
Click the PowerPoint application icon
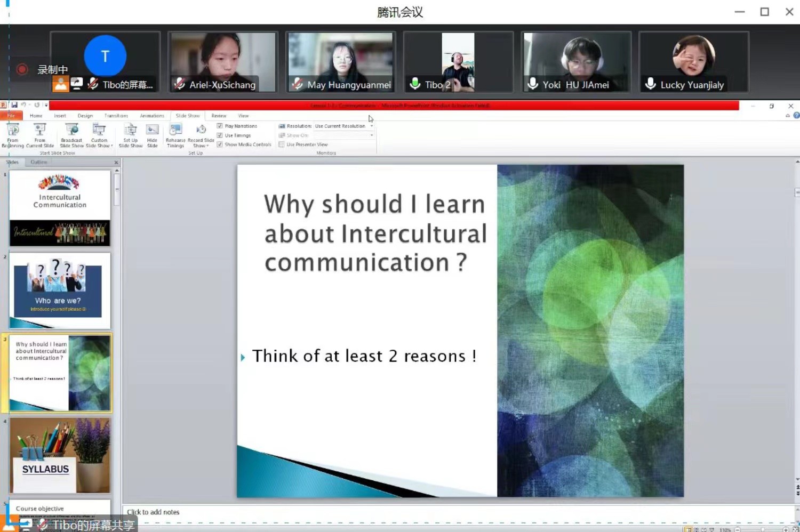point(4,105)
